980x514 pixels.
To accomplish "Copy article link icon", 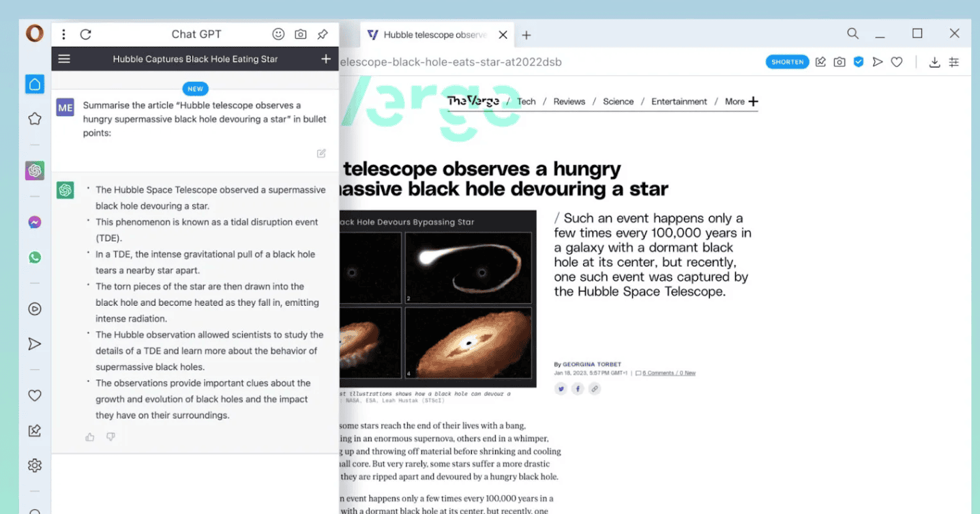I will coord(595,389).
